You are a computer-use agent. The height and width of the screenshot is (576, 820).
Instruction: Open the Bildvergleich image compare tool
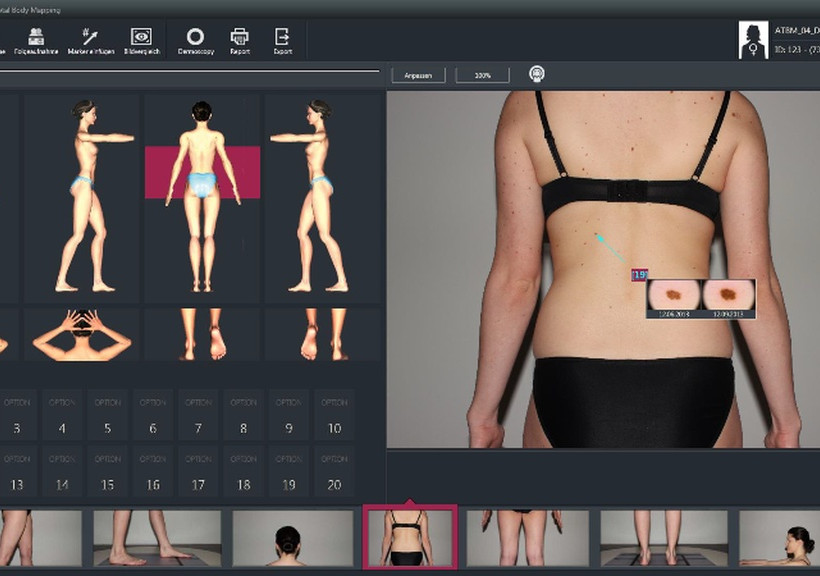141,40
